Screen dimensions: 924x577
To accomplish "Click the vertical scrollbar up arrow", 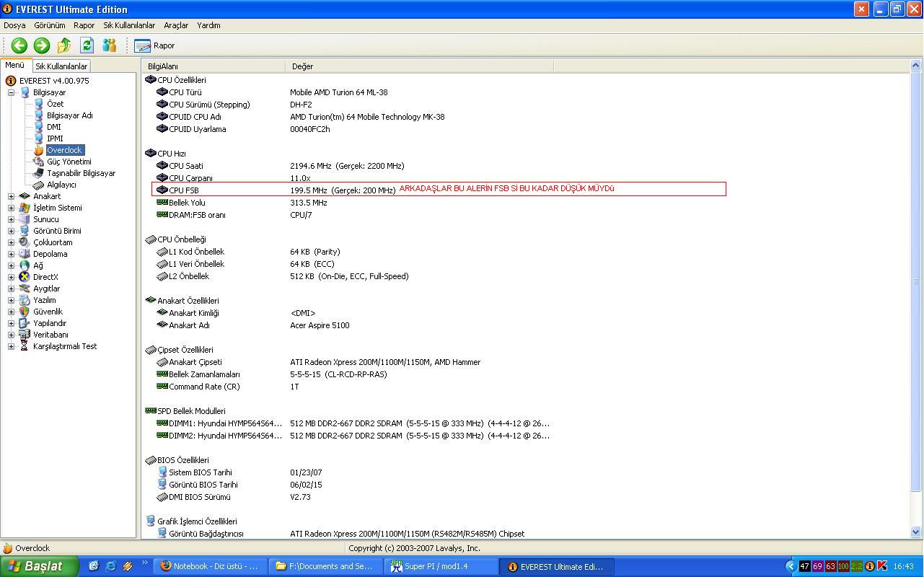I will point(916,66).
